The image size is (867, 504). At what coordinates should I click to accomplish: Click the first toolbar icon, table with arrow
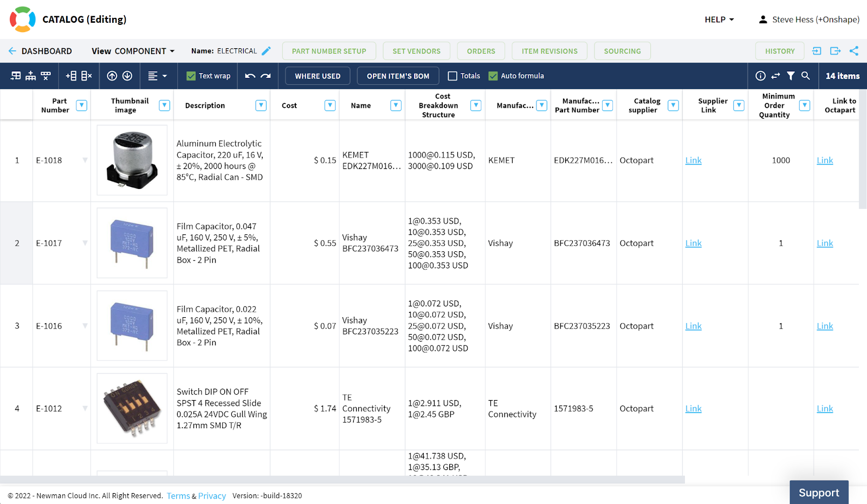(x=16, y=76)
